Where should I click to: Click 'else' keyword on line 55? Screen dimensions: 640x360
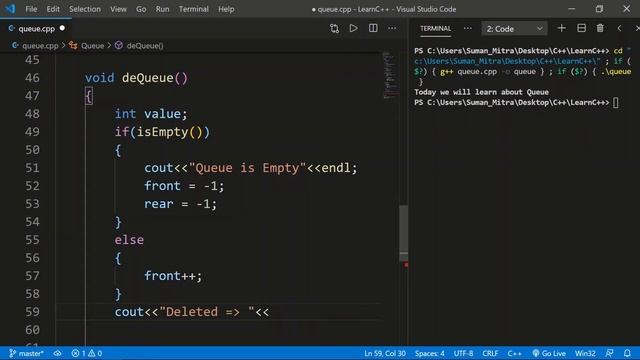(x=129, y=240)
